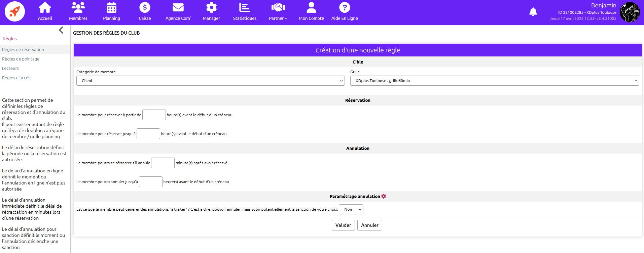Click the user profile avatar
Viewport: 644px width, 253px height.
(x=630, y=12)
